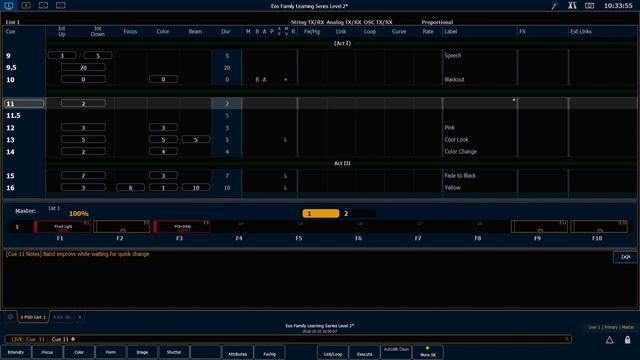Click the (Act I) section header
Screen dimensions: 640x360
click(x=342, y=43)
